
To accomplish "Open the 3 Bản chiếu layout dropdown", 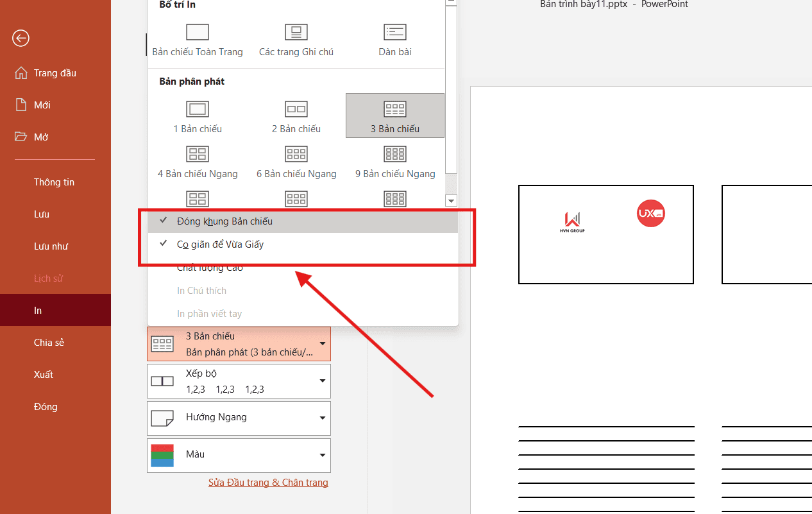I will 239,343.
